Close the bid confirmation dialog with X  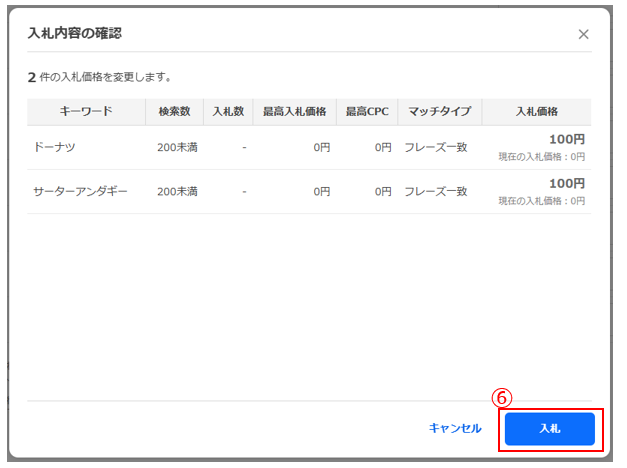584,34
